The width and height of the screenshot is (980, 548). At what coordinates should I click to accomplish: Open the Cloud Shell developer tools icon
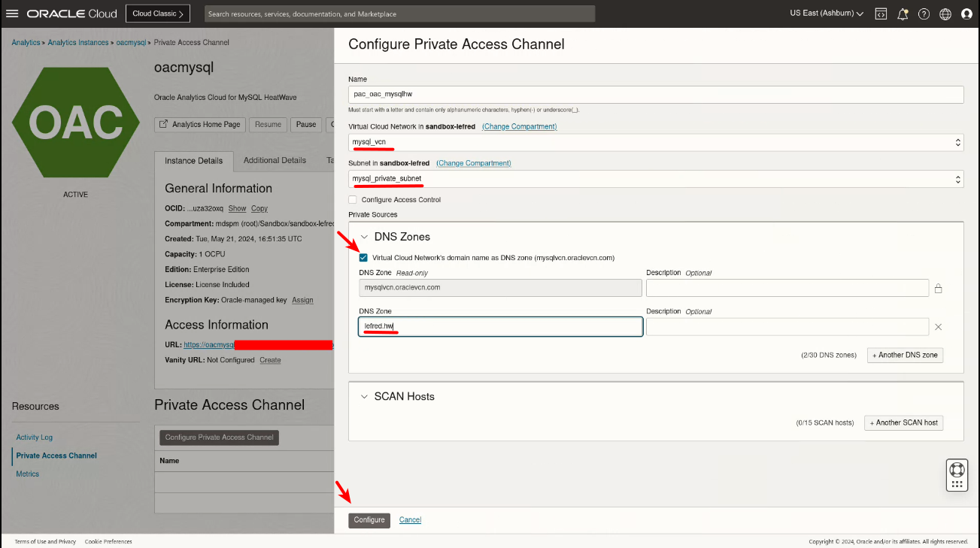click(881, 14)
